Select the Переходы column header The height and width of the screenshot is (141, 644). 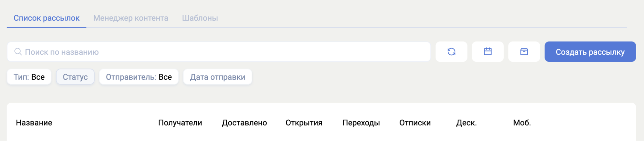pos(361,123)
